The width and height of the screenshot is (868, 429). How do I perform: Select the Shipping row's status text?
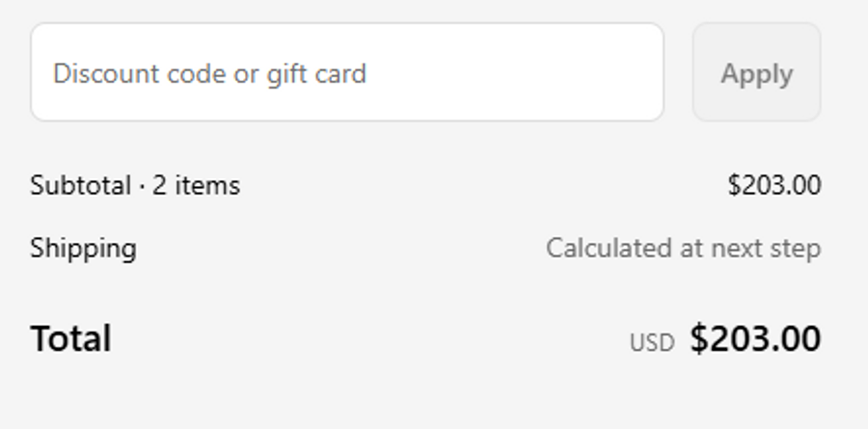pos(683,249)
